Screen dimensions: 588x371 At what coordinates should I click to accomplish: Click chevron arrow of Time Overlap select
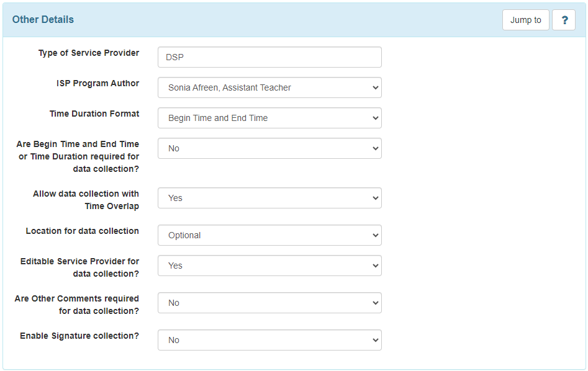pos(376,199)
